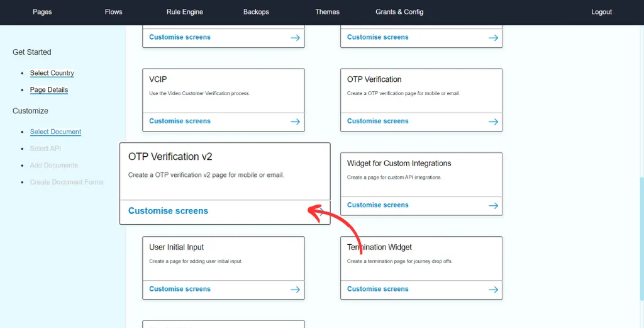Click 'Create a termination page for journey drop offs.'
Image resolution: width=644 pixels, height=328 pixels.
coord(399,261)
